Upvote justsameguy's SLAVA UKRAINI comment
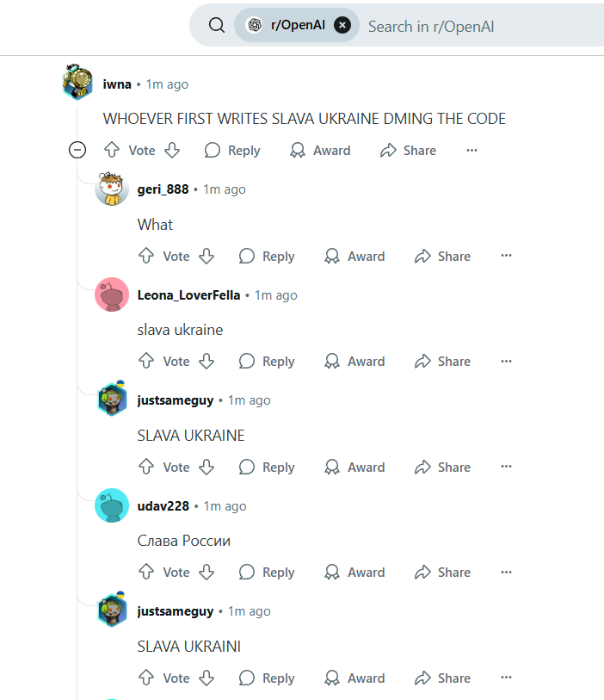Viewport: 604px width, 700px height. pos(146,678)
